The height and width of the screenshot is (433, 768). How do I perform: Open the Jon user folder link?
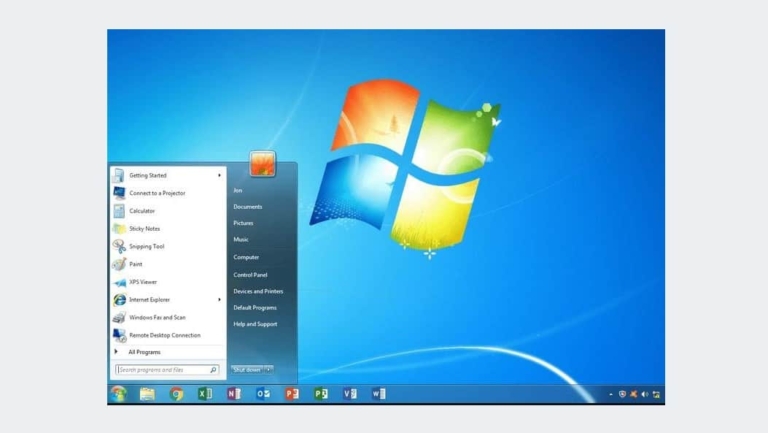(x=238, y=191)
